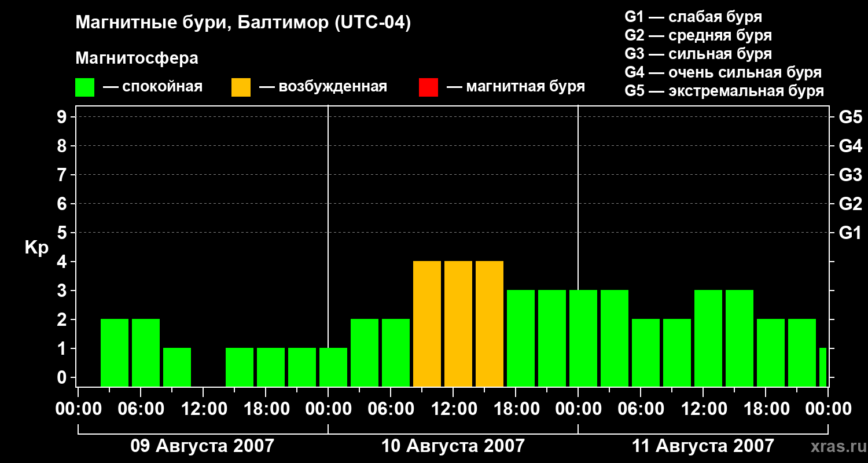Select the middle orange Kp 4 bar
The height and width of the screenshot is (463, 868).
458,324
